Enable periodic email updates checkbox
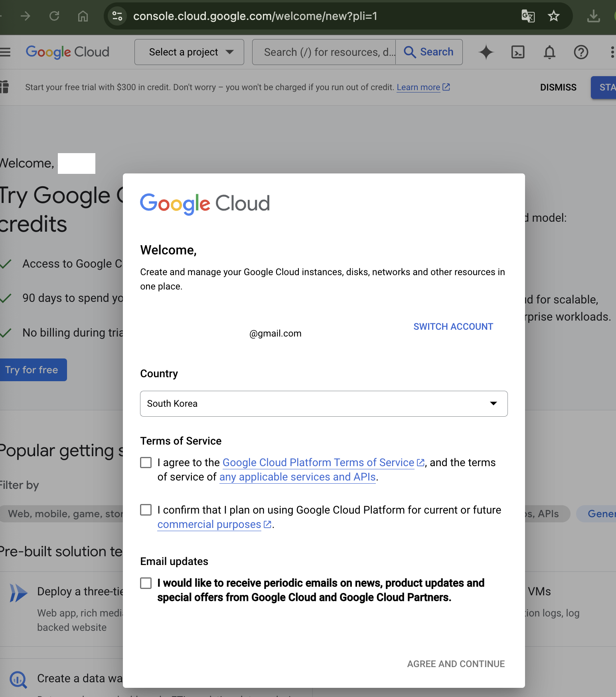This screenshot has width=616, height=697. click(146, 583)
